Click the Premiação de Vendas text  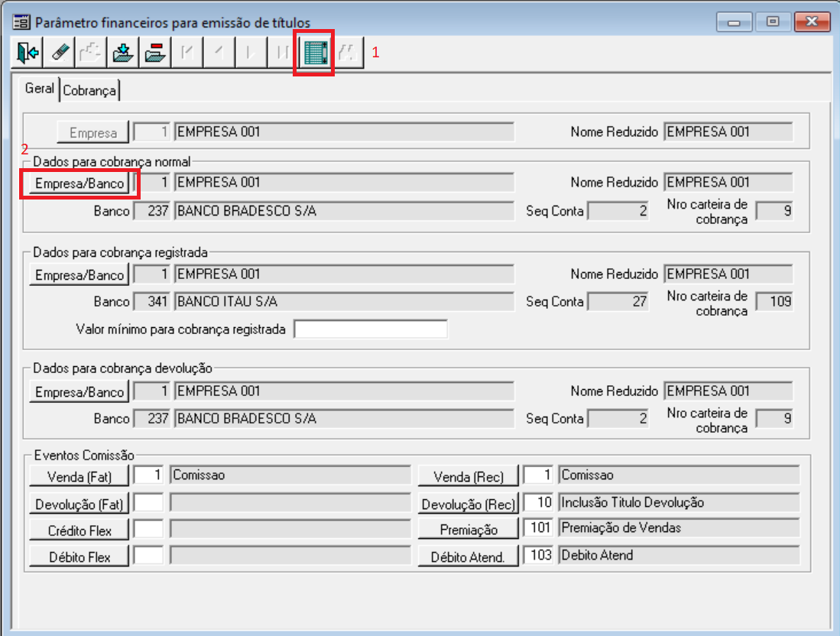(621, 527)
